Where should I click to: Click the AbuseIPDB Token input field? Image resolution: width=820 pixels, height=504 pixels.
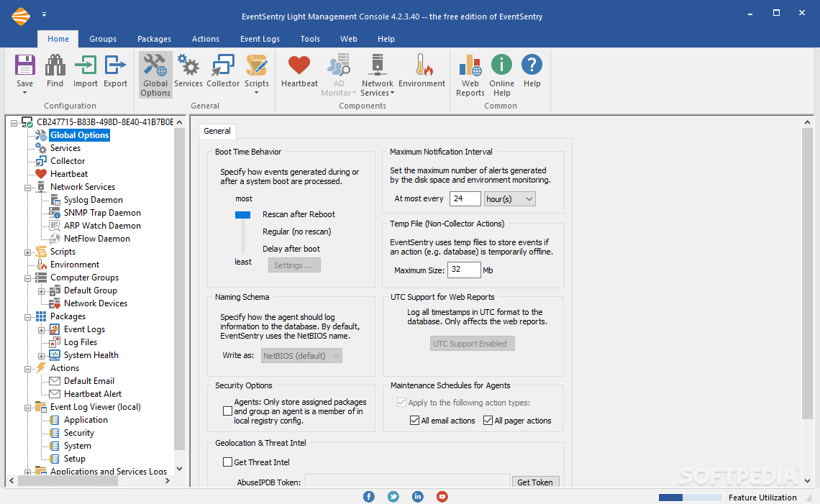point(407,482)
